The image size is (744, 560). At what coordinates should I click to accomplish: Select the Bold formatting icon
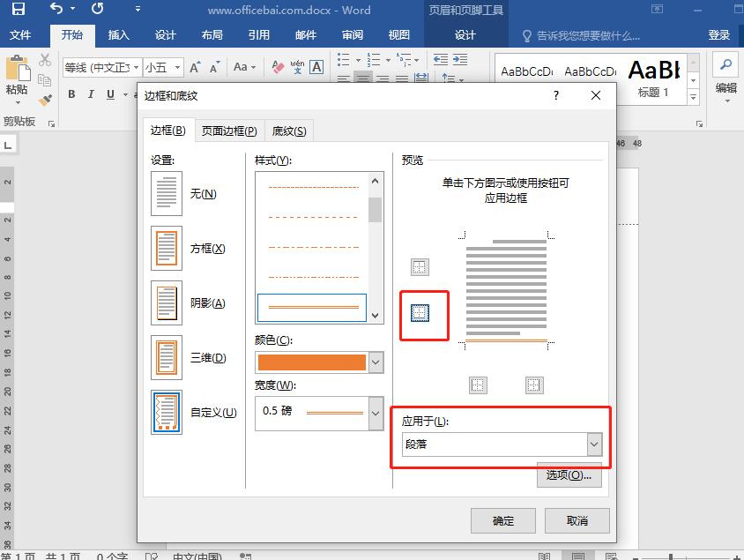point(71,94)
